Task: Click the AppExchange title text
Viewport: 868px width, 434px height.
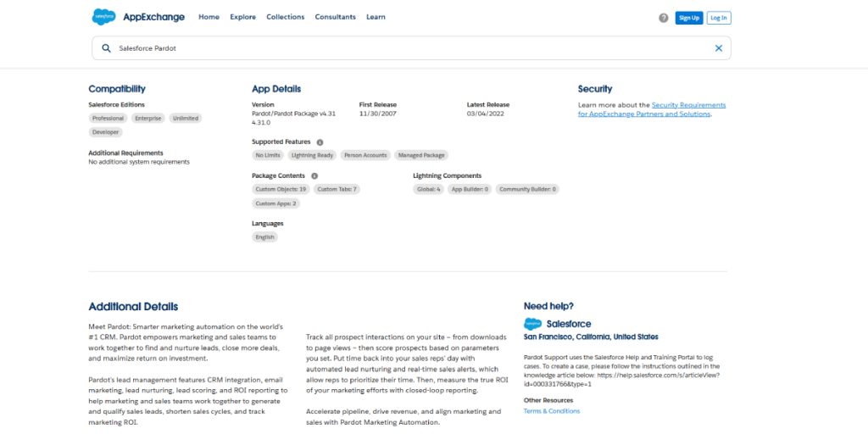Action: (154, 17)
